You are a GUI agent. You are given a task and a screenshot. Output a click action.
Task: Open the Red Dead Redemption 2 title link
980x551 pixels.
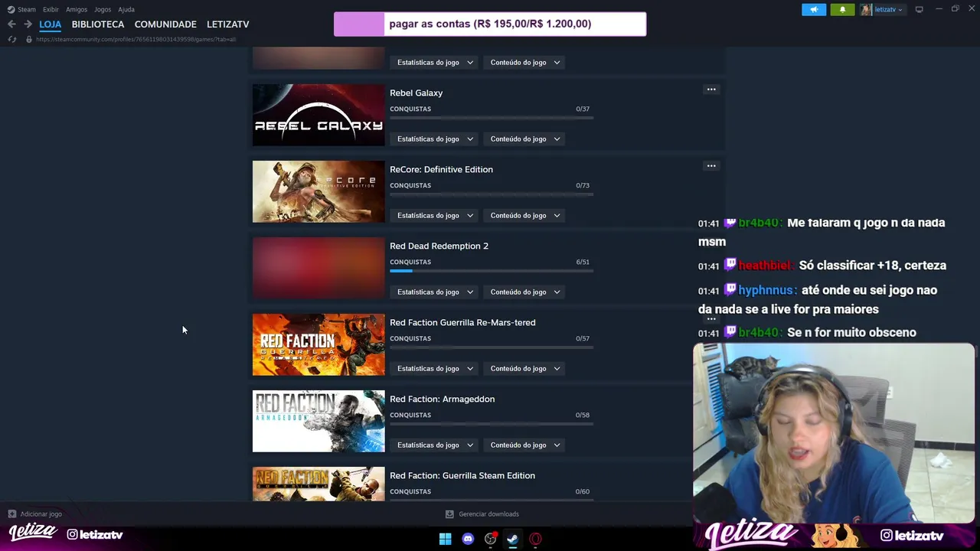pyautogui.click(x=439, y=246)
